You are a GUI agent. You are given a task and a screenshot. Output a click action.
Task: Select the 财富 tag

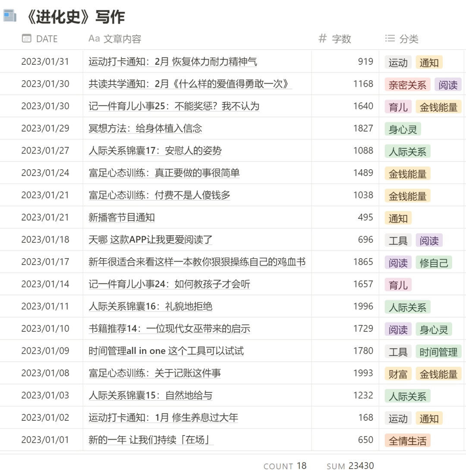(x=398, y=374)
